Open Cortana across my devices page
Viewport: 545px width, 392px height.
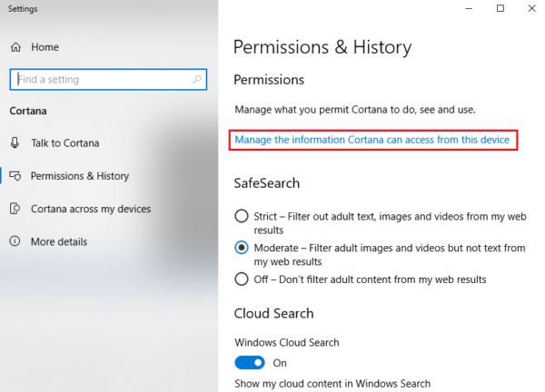[91, 209]
